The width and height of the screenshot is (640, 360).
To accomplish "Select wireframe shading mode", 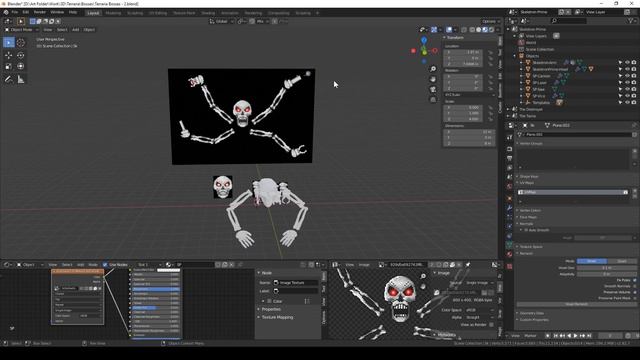I will point(472,29).
